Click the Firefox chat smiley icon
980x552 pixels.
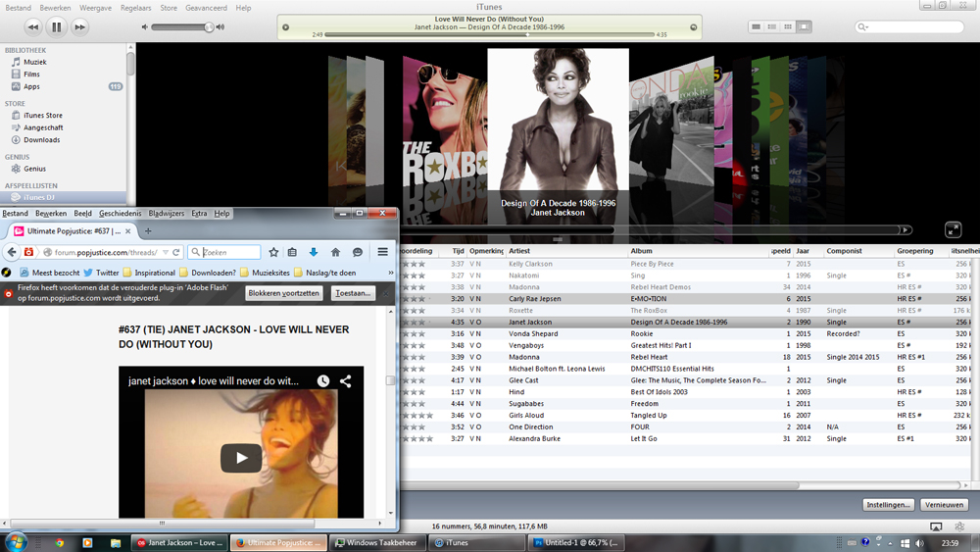pyautogui.click(x=358, y=252)
